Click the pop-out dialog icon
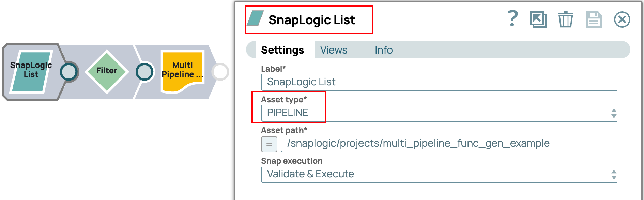Screen dimensions: 644x200 (538, 19)
